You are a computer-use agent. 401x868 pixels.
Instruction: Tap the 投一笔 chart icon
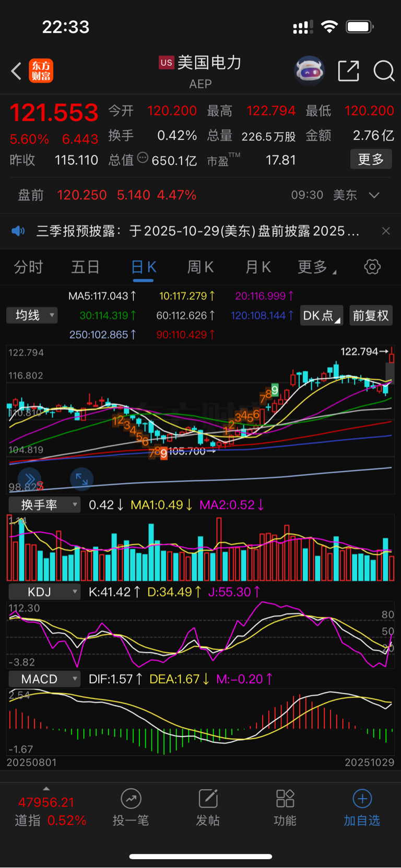coord(131,799)
